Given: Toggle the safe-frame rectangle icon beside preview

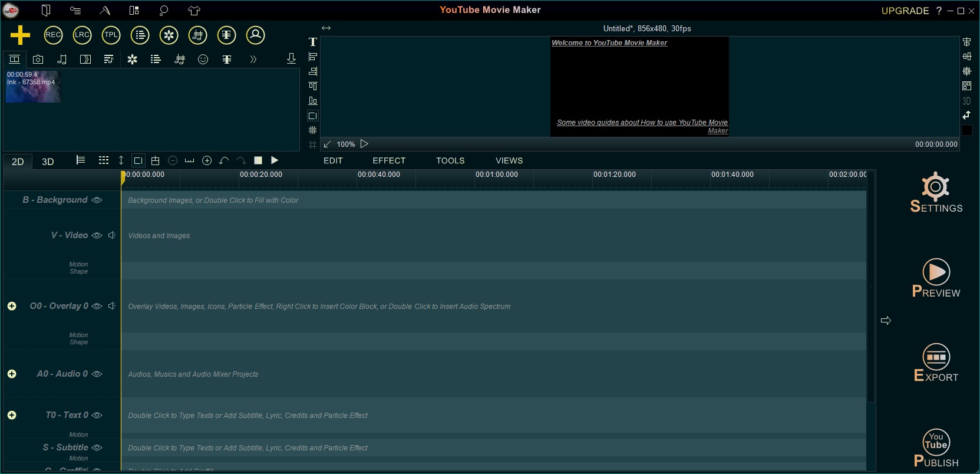Looking at the screenshot, I should [313, 116].
